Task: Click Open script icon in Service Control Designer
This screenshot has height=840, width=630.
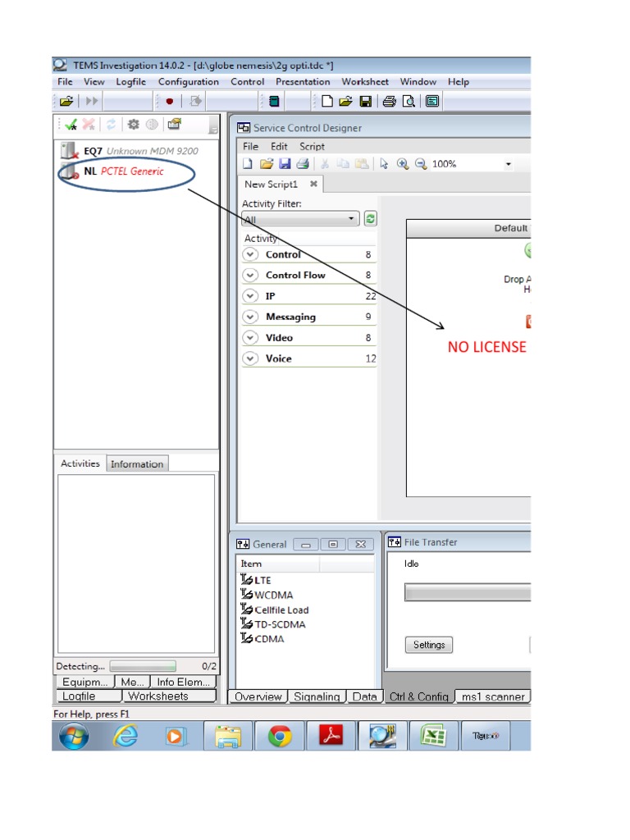Action: [267, 164]
